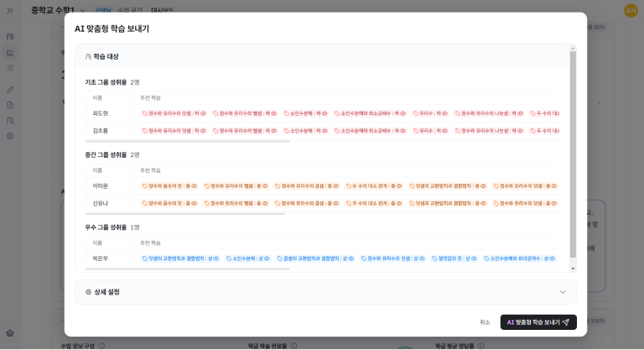
Task: Click eye icon on 최도현's 소인수분해 tag
Action: tap(325, 112)
